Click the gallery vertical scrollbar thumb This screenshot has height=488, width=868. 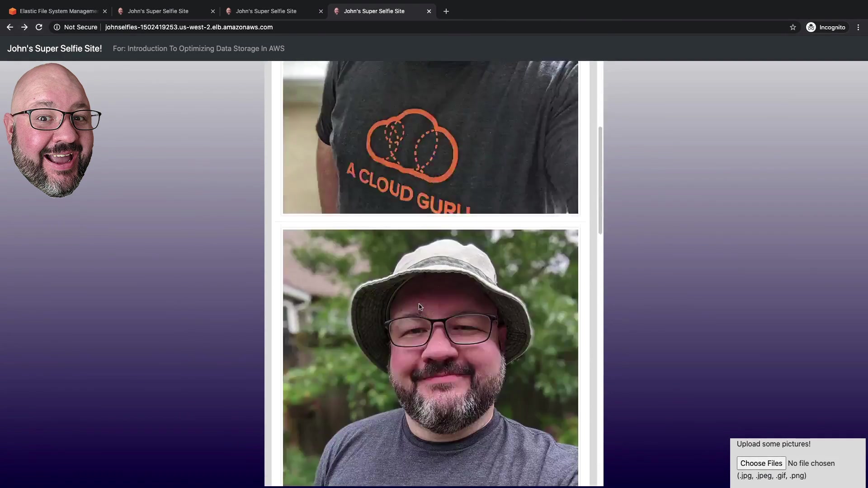click(600, 181)
